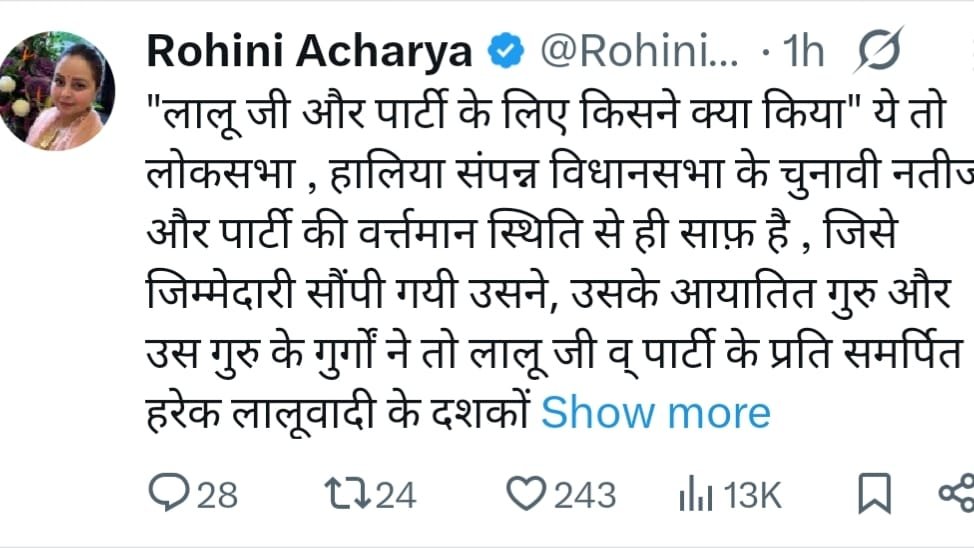Repost this tweet using the retweet icon
974x548 pixels.
347,493
